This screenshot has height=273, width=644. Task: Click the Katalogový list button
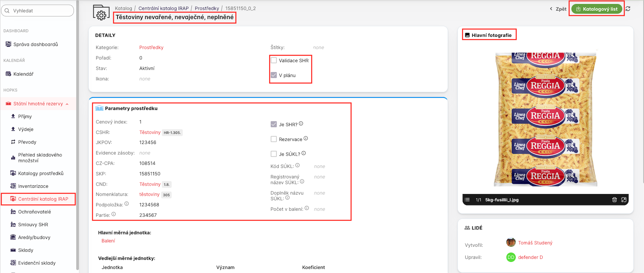[x=596, y=9]
